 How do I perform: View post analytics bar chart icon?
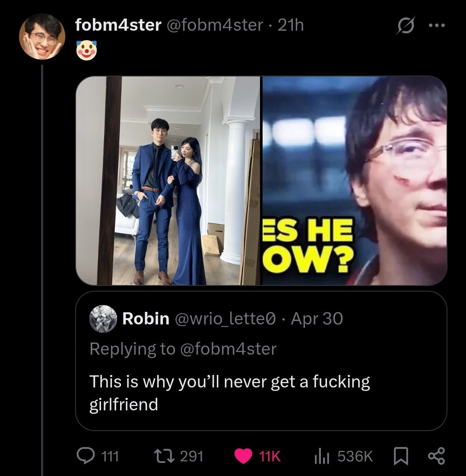pyautogui.click(x=322, y=456)
